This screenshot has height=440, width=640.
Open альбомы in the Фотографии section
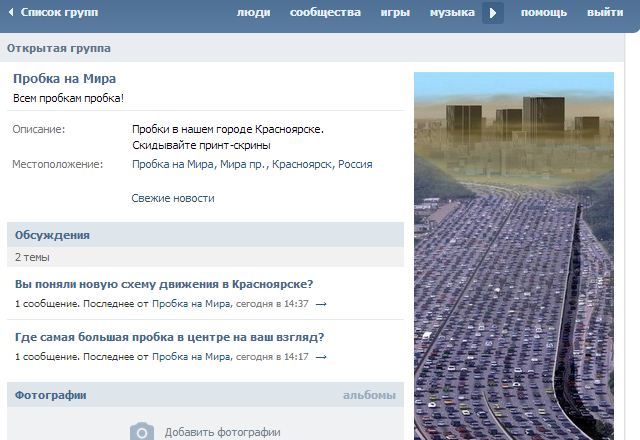368,395
